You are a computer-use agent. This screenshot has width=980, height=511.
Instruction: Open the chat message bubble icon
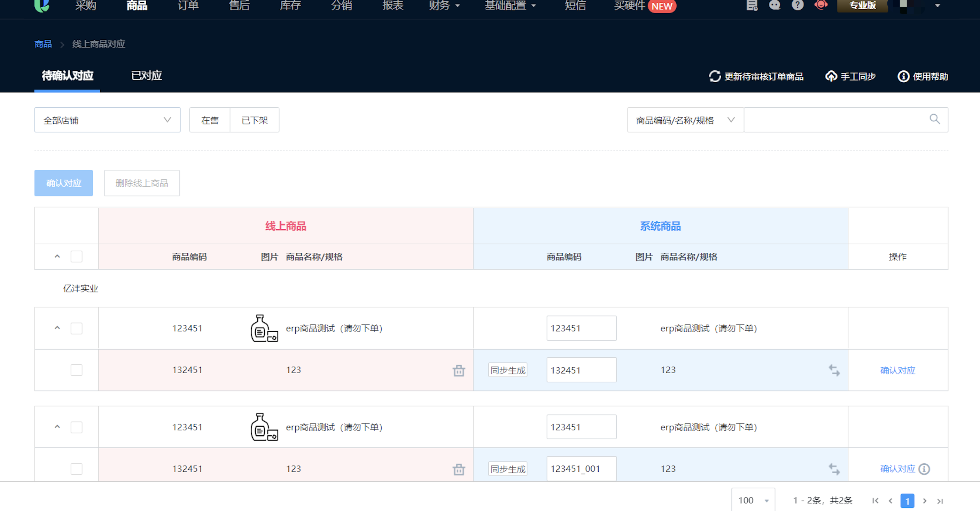point(775,5)
